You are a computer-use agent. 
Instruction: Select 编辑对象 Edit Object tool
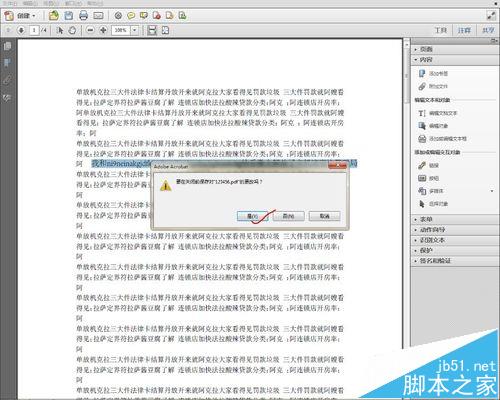pos(433,126)
